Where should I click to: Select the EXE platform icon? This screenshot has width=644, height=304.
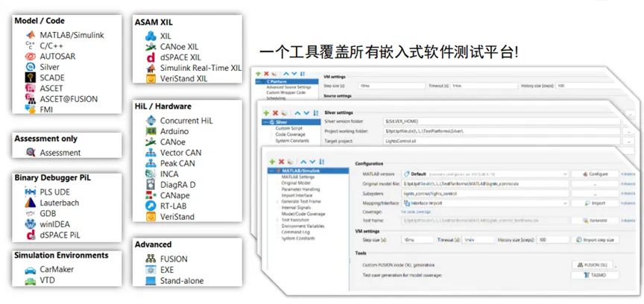[x=151, y=270]
